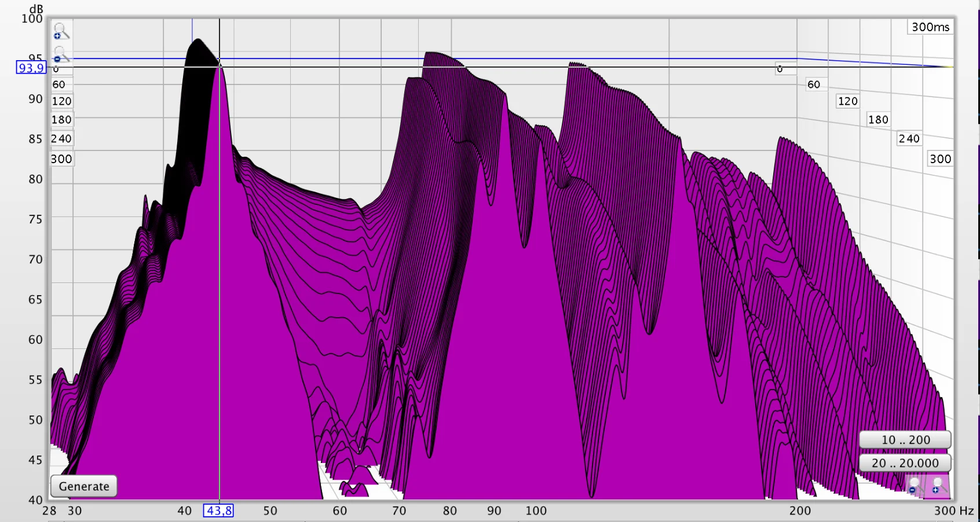Image resolution: width=980 pixels, height=522 pixels.
Task: Click the 43,8 Hz cursor readout
Action: click(x=219, y=510)
